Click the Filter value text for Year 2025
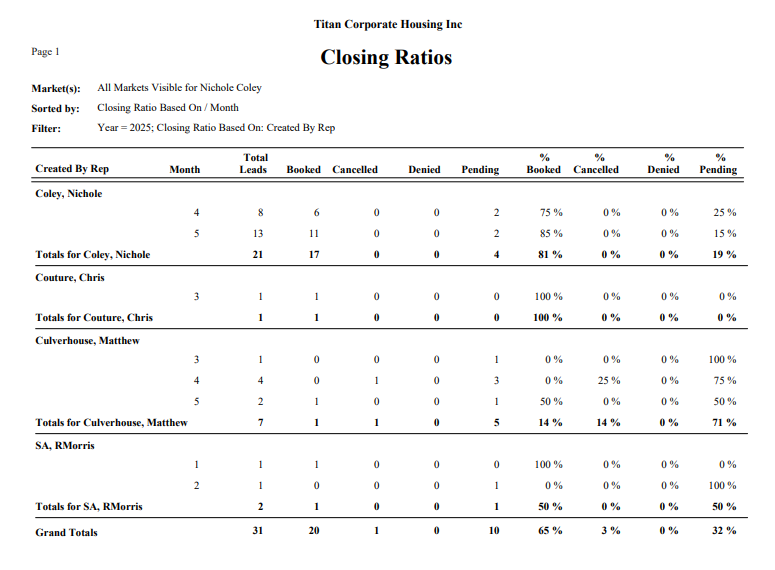Screen dimensions: 775x570 coord(216,128)
